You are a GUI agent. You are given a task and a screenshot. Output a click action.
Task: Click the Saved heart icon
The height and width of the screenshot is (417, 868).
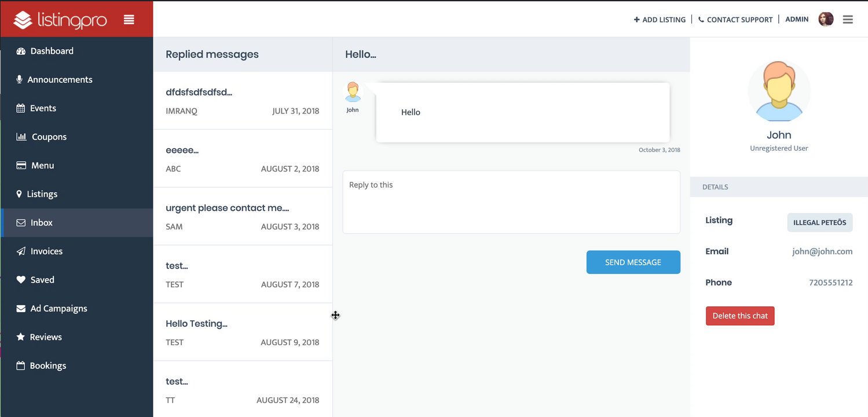21,280
